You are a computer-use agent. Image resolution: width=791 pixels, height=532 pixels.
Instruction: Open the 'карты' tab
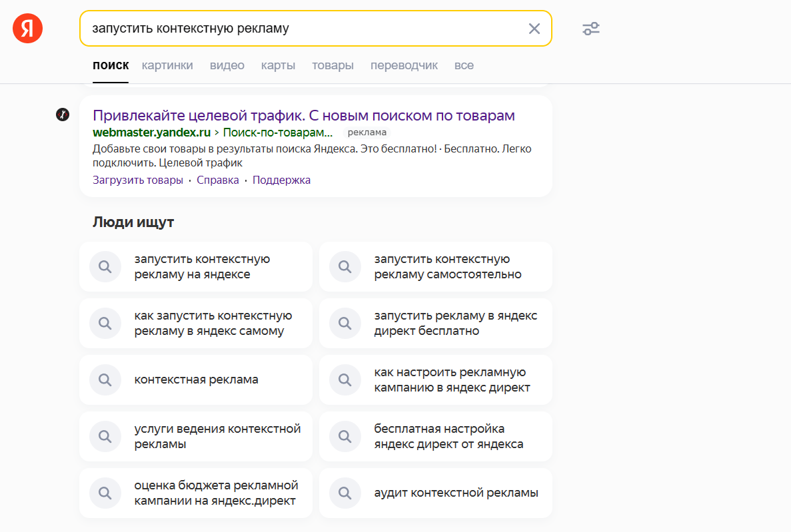[278, 65]
